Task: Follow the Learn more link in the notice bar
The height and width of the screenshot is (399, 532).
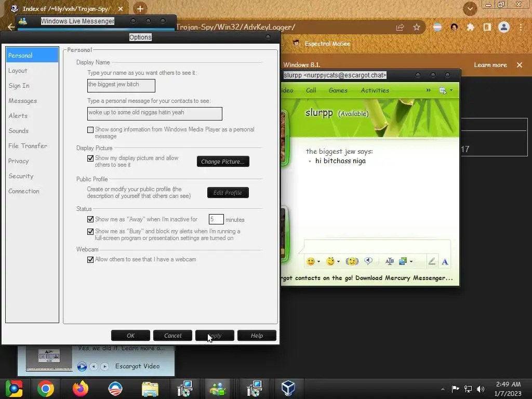Action: click(490, 65)
